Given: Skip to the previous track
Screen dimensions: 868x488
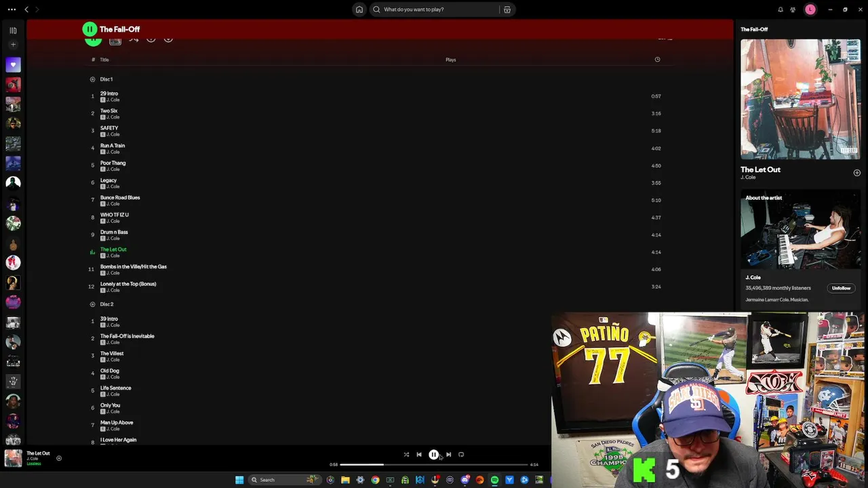Looking at the screenshot, I should 419,455.
